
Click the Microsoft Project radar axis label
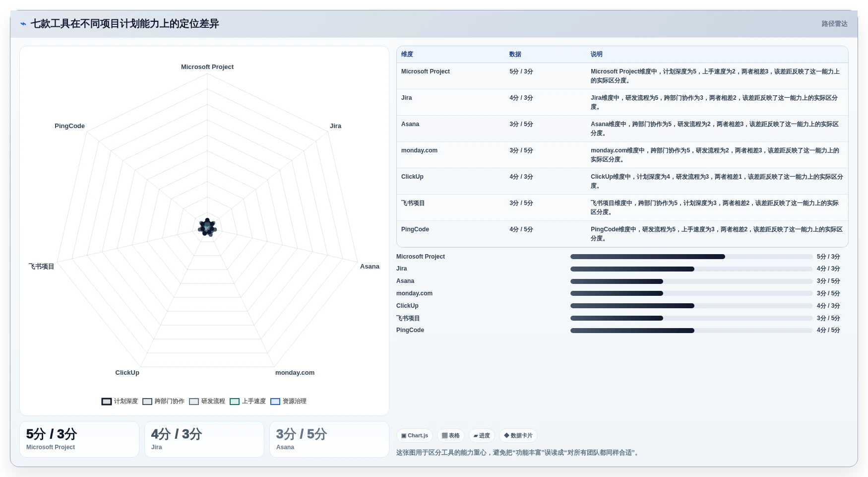point(207,67)
